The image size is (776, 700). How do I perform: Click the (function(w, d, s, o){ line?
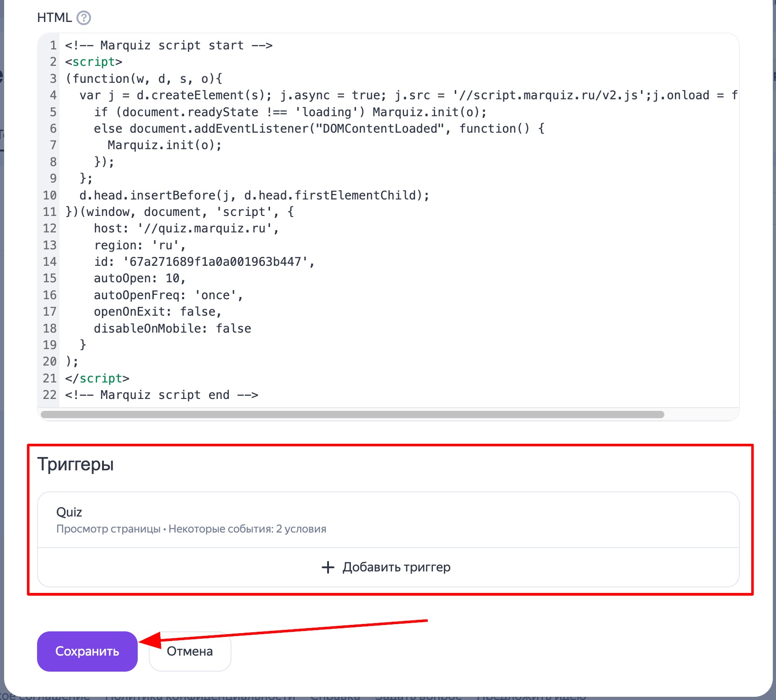coord(144,79)
